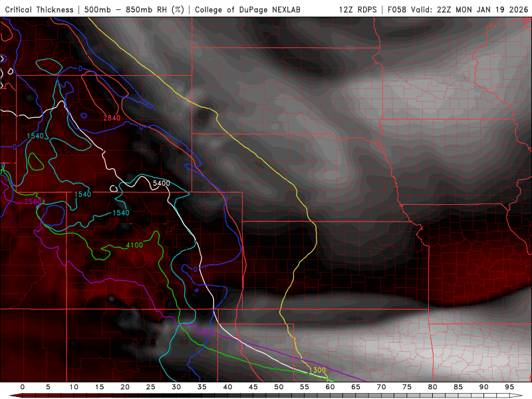Click the 55 tick label on the scale
Image resolution: width=532 pixels, height=399 pixels.
click(x=305, y=387)
